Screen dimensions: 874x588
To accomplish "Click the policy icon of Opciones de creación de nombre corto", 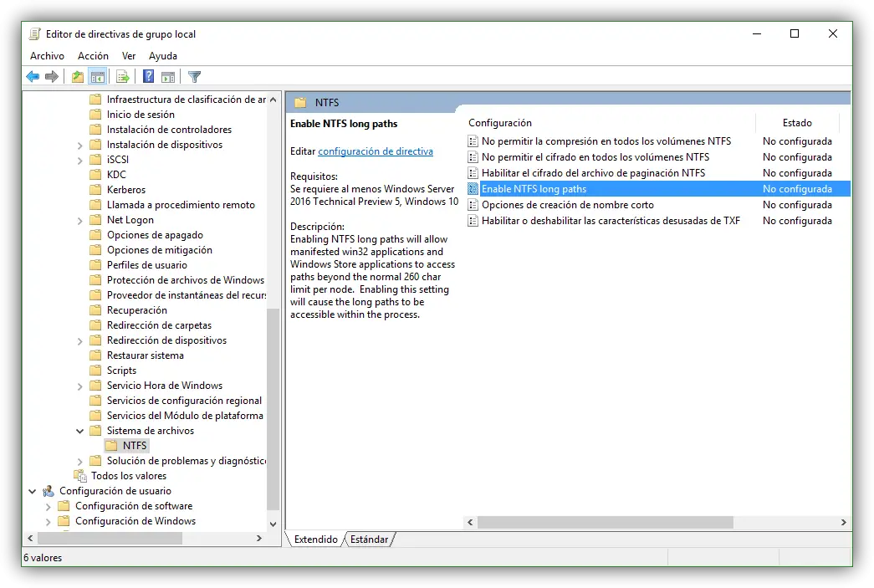I will pos(473,205).
